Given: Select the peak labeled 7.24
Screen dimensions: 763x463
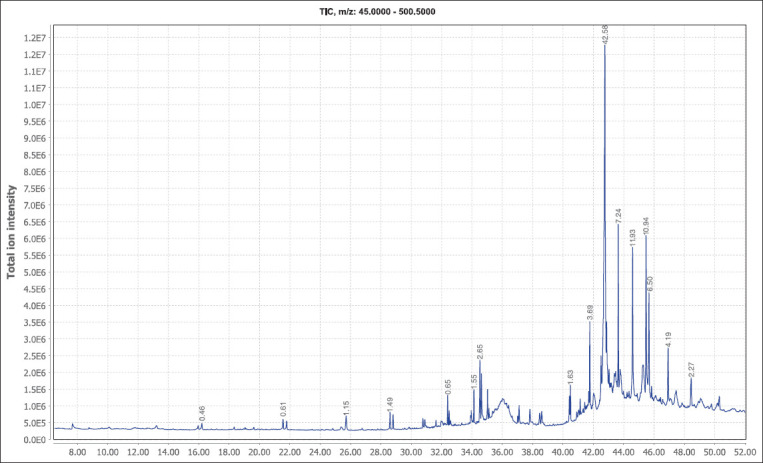Looking at the screenshot, I should [x=618, y=216].
